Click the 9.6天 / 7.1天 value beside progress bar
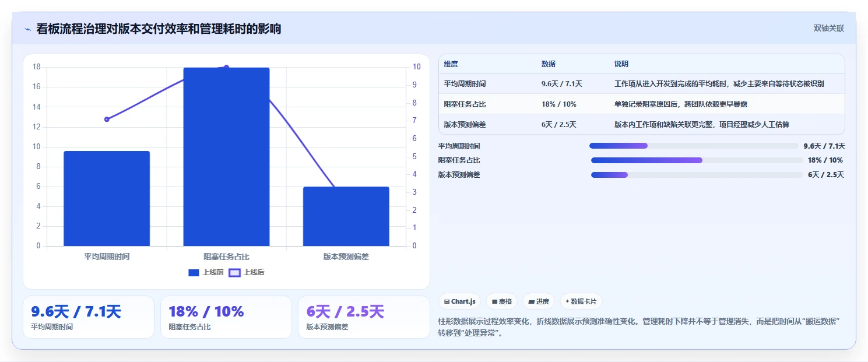 coord(824,146)
